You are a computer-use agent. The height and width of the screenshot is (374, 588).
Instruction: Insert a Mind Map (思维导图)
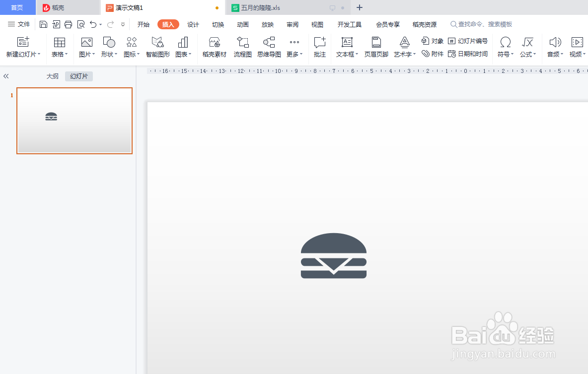[269, 47]
